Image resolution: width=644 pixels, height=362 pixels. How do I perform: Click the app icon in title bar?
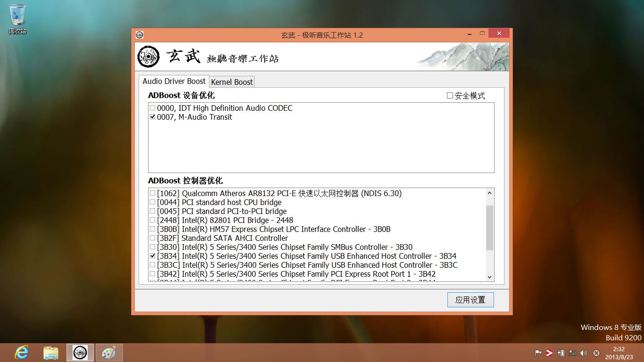tap(140, 35)
